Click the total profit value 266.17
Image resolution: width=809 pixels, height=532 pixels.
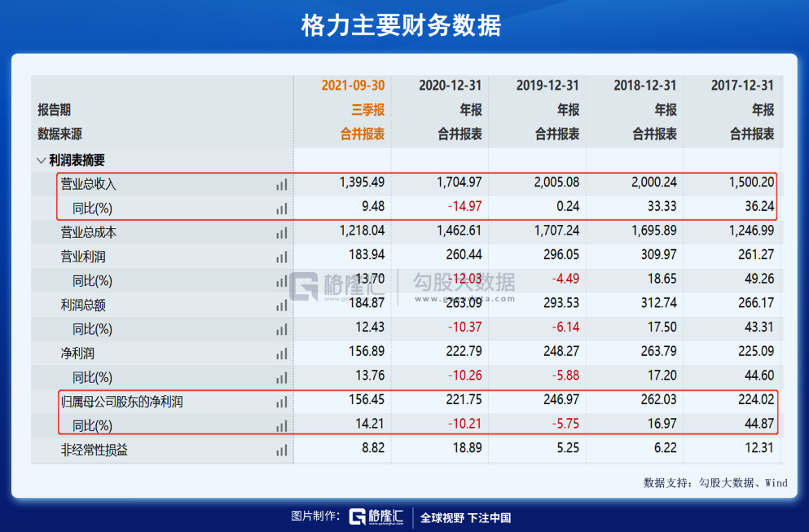(x=756, y=303)
